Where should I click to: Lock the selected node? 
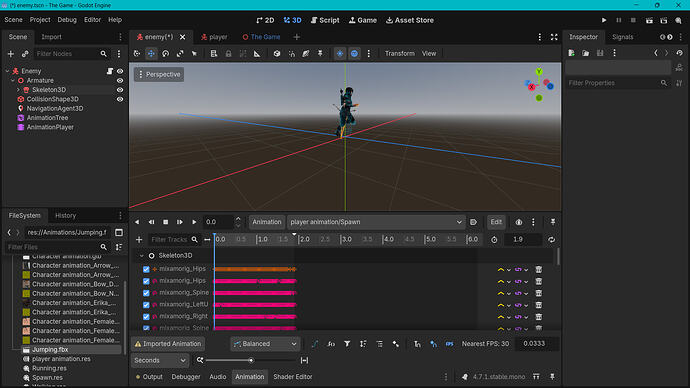point(228,54)
